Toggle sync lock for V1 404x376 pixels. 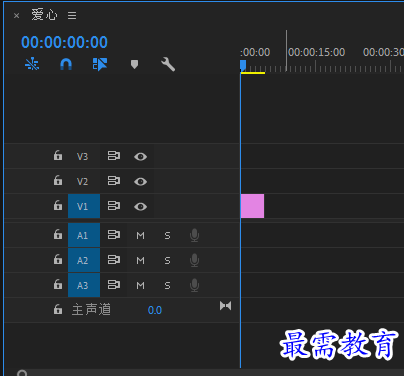click(114, 206)
